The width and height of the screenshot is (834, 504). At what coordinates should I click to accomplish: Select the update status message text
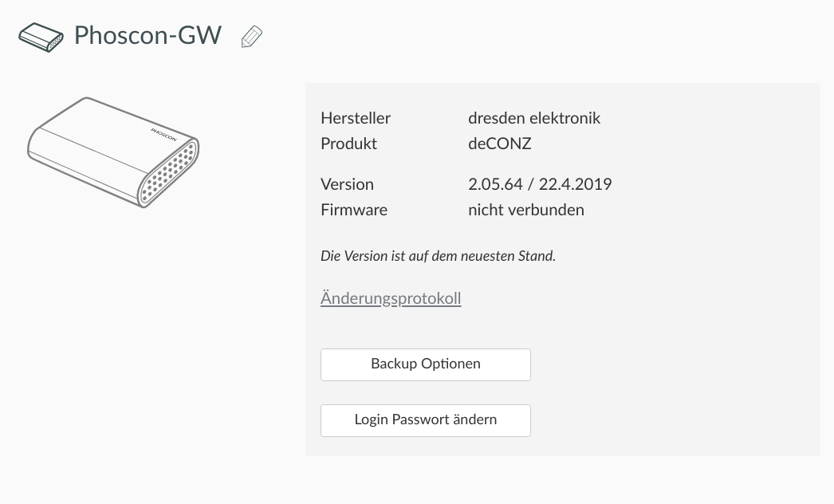[438, 256]
